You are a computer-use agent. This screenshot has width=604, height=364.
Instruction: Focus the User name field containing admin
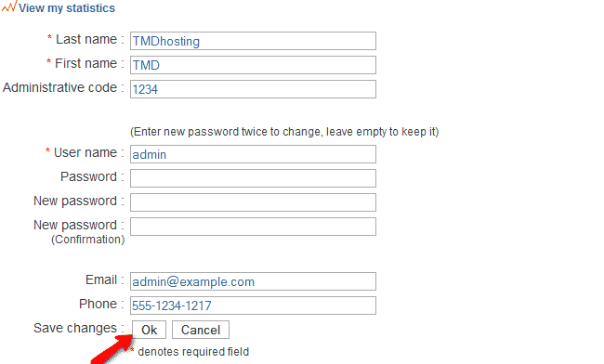click(253, 154)
